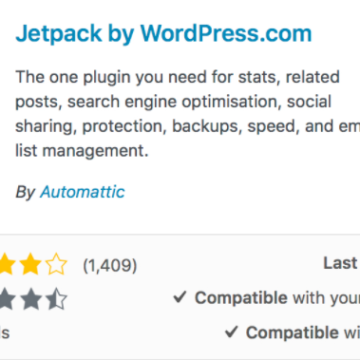Click the 'Compatible with your' text

click(277, 298)
